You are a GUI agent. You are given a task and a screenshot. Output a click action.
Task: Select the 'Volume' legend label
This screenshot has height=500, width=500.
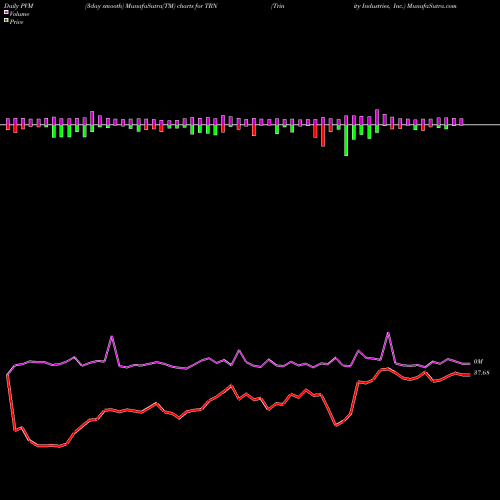(19, 14)
